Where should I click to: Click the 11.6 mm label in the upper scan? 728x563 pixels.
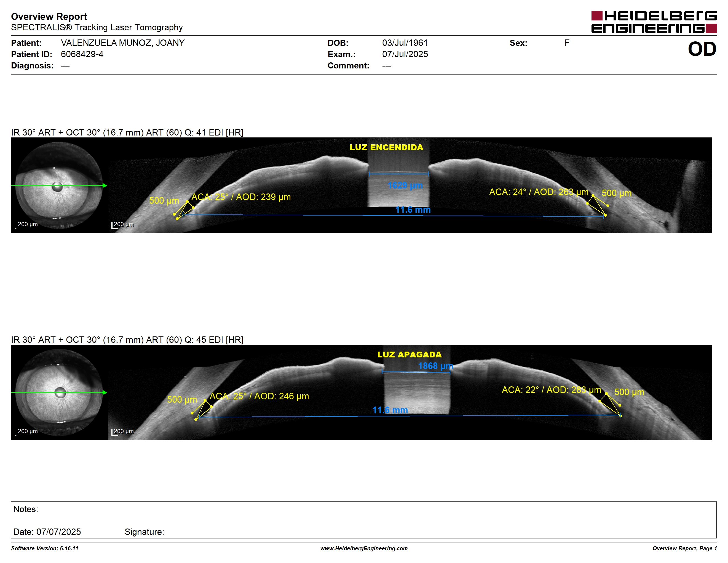[413, 209]
